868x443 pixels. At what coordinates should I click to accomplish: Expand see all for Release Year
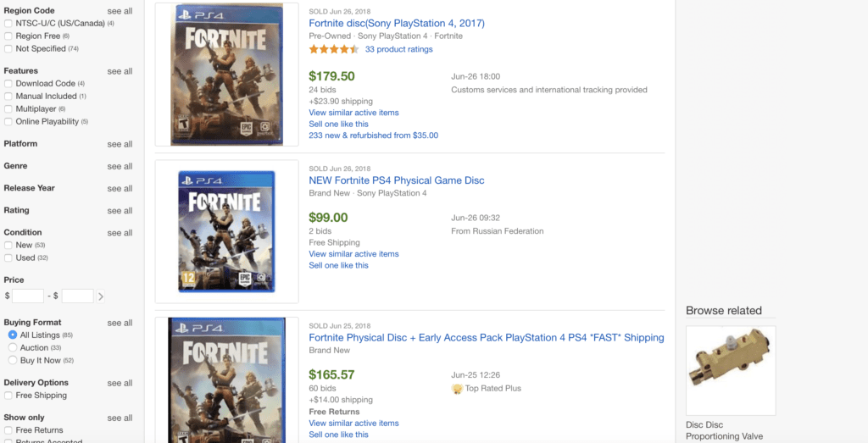[x=120, y=188]
